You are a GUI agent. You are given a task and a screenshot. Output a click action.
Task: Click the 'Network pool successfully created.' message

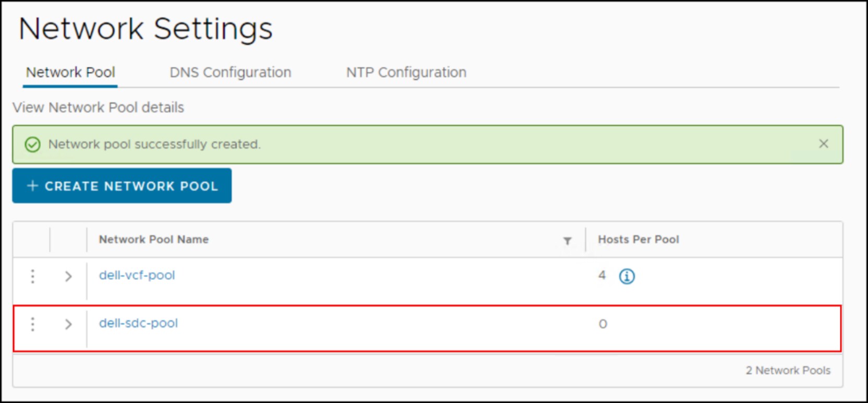[x=154, y=144]
